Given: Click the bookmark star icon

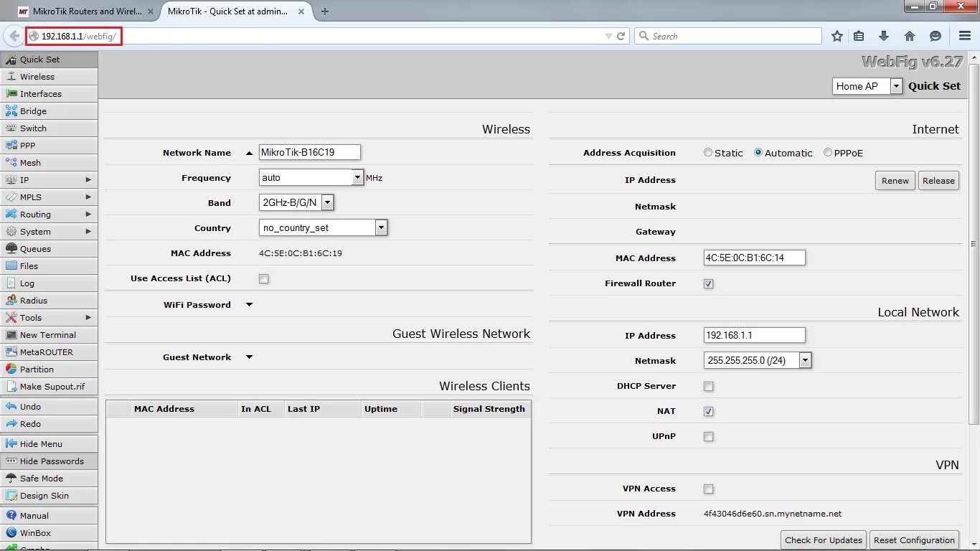Looking at the screenshot, I should 837,36.
